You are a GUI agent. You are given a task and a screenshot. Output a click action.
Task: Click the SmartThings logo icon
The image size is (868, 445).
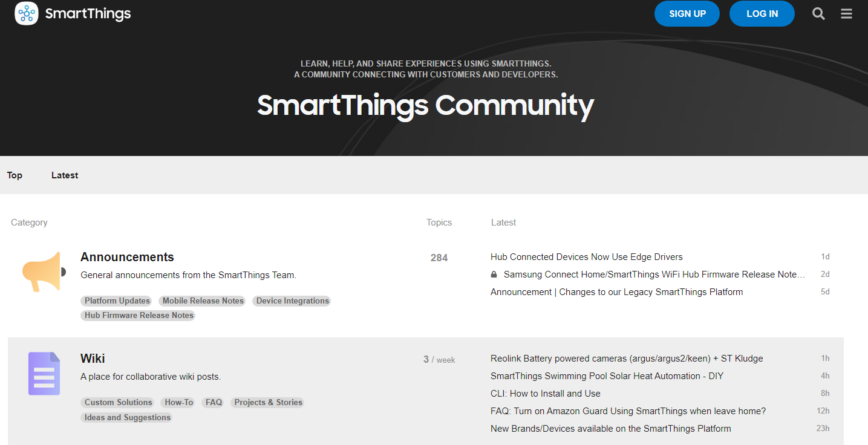click(x=27, y=13)
